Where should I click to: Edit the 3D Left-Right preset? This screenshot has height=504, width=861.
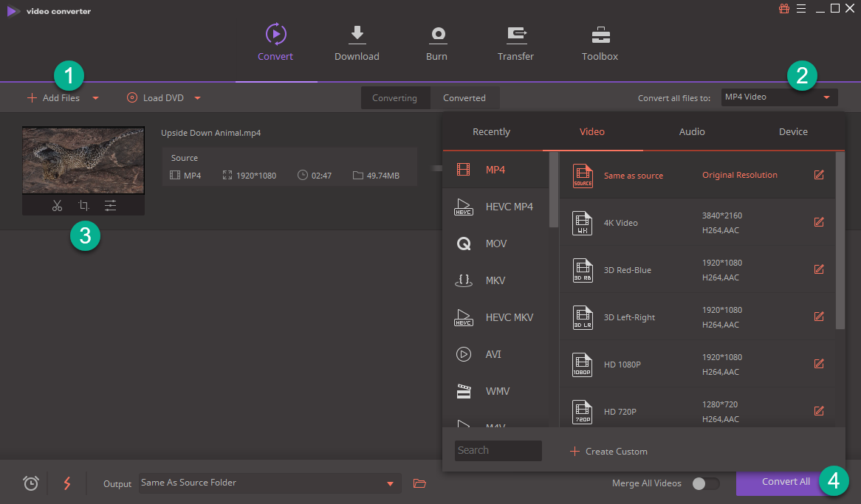(819, 317)
